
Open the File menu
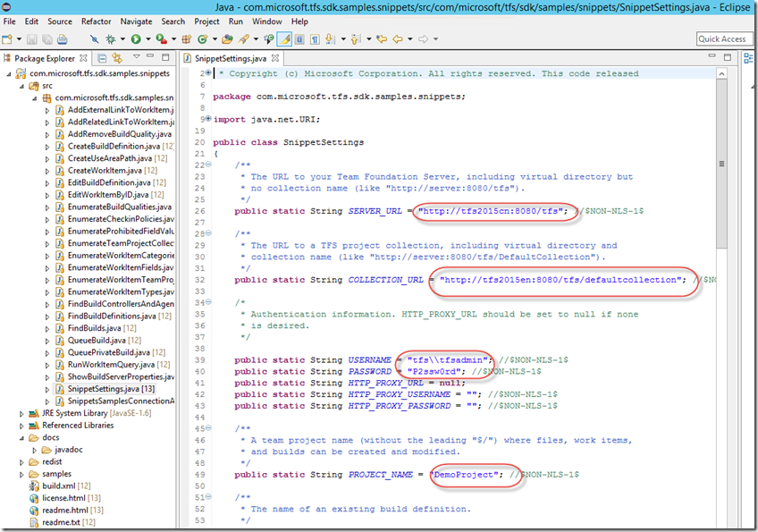point(9,21)
